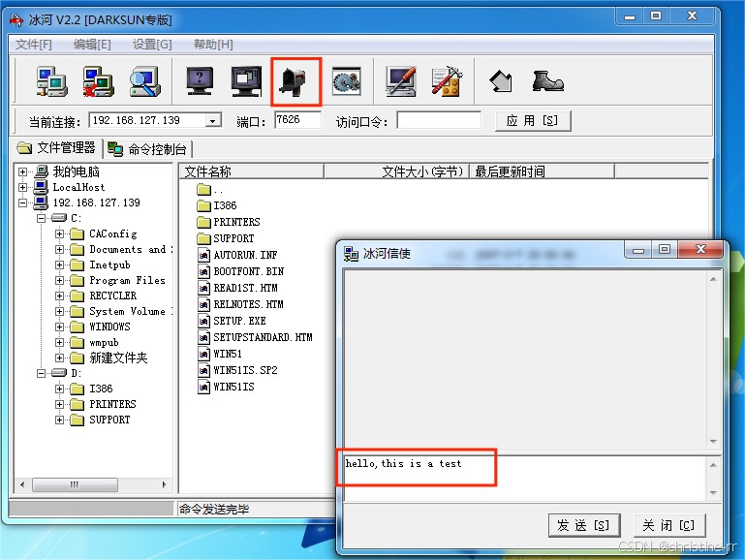Click tree panel scroll right arrow
The height and width of the screenshot is (560, 745).
[x=165, y=485]
